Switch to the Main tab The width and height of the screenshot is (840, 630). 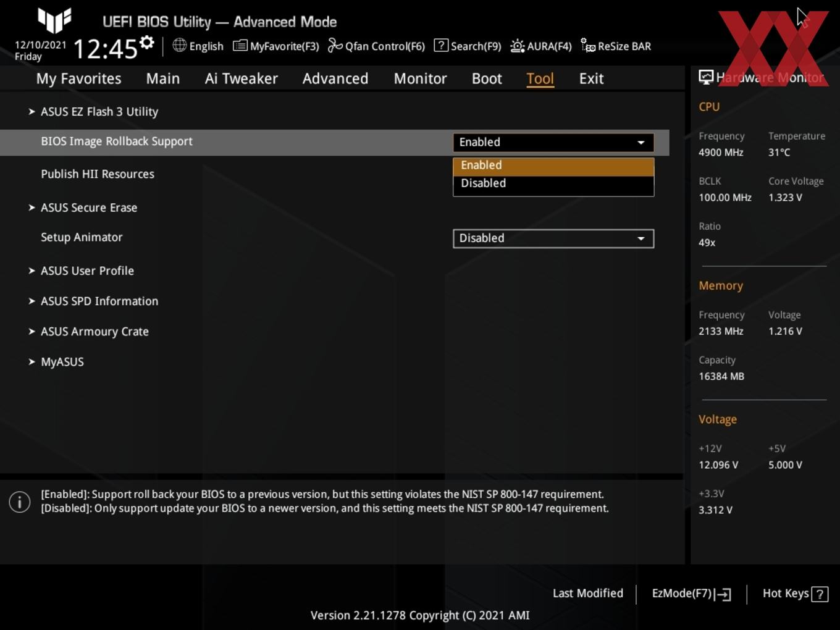click(163, 78)
